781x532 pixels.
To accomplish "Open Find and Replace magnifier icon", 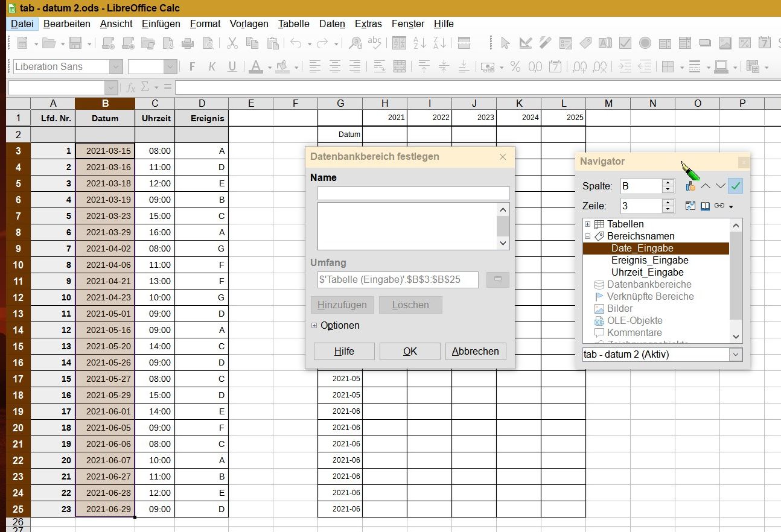I will 355,43.
